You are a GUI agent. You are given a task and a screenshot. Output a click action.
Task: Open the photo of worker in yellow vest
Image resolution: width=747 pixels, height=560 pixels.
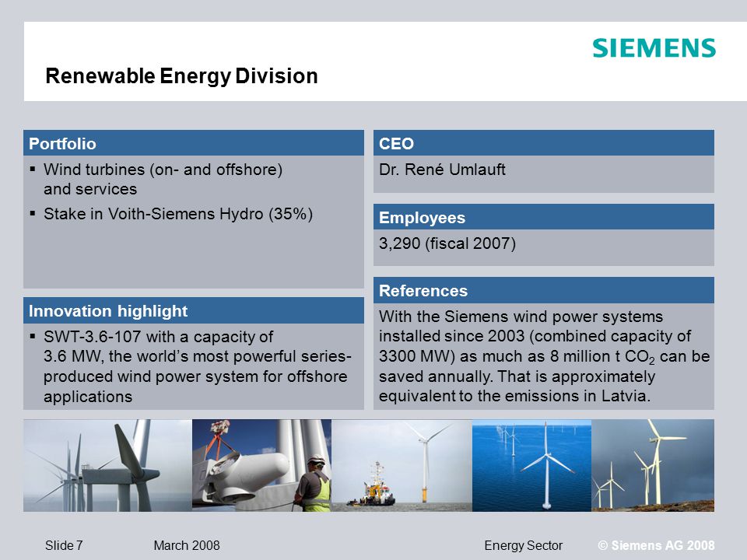[261, 465]
